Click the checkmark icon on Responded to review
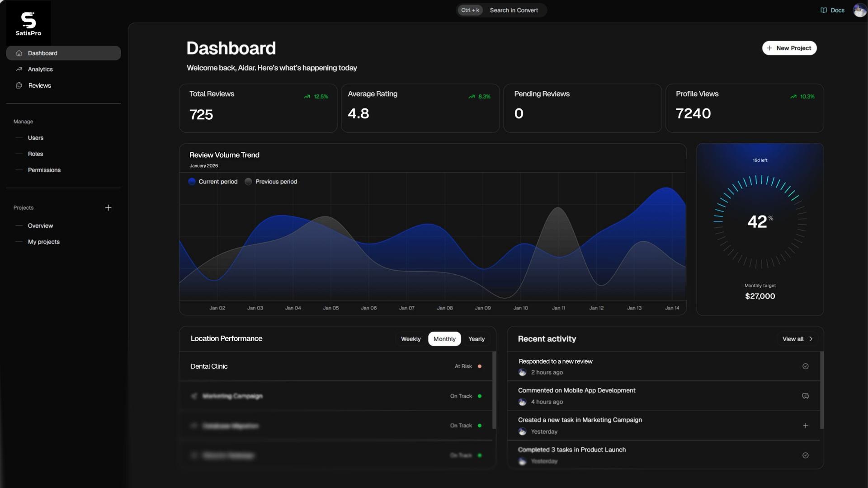868x488 pixels. coord(805,366)
